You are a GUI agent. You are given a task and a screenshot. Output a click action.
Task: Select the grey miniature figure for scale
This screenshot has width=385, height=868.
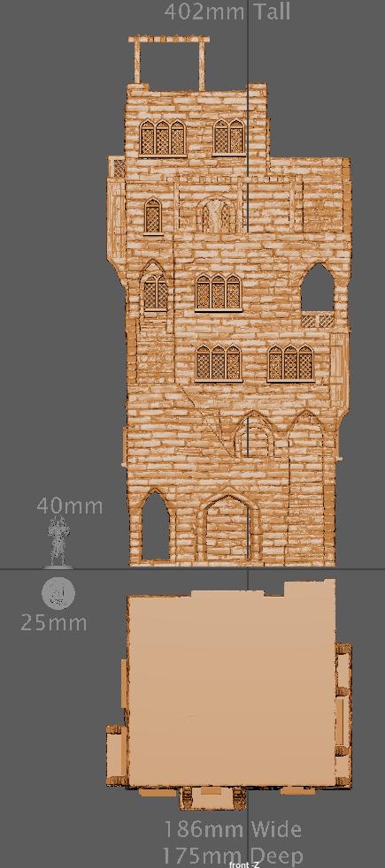(58, 542)
